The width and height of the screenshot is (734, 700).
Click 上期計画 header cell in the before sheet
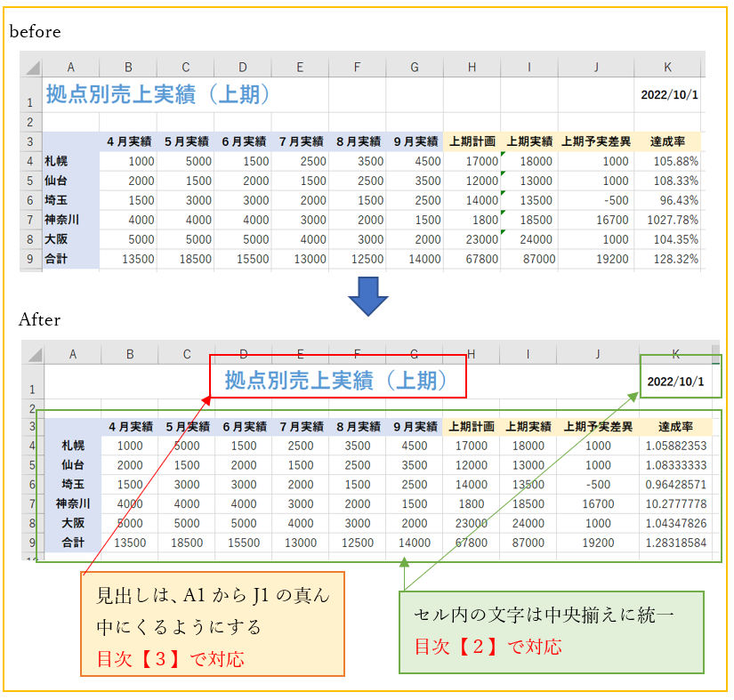(x=472, y=141)
